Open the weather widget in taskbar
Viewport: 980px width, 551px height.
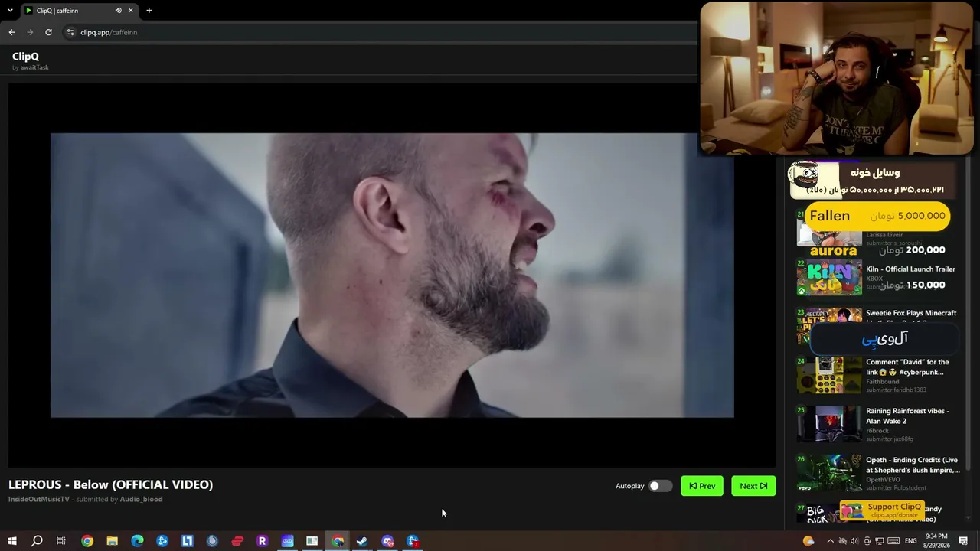pyautogui.click(x=808, y=541)
